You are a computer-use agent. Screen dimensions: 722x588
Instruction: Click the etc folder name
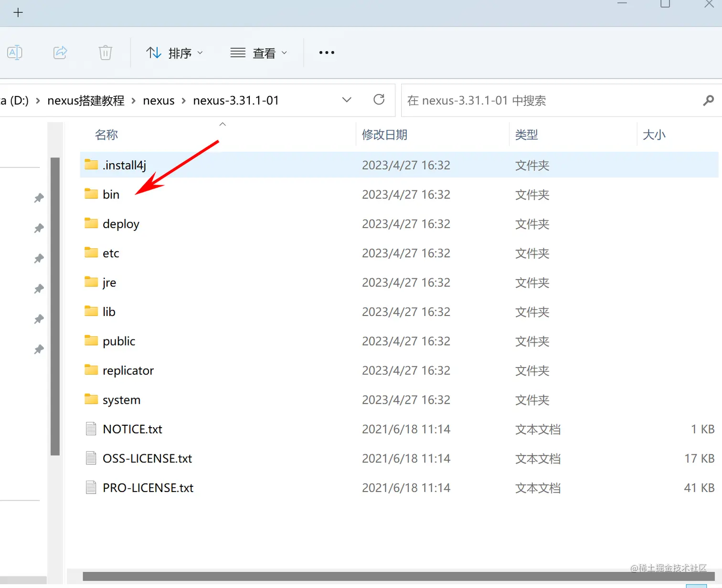[x=111, y=253]
